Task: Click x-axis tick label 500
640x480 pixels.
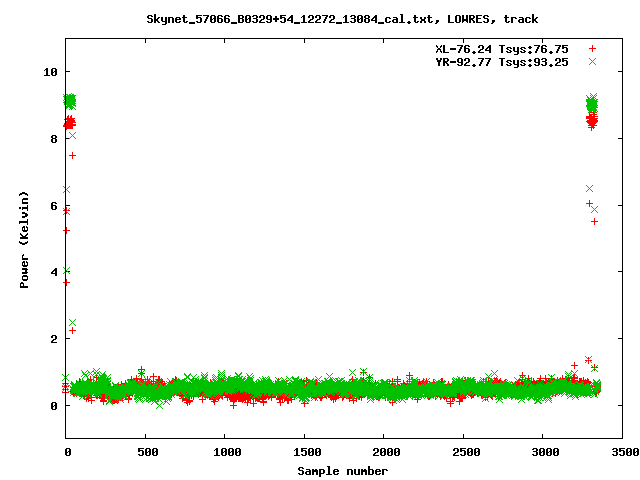Action: click(x=148, y=452)
